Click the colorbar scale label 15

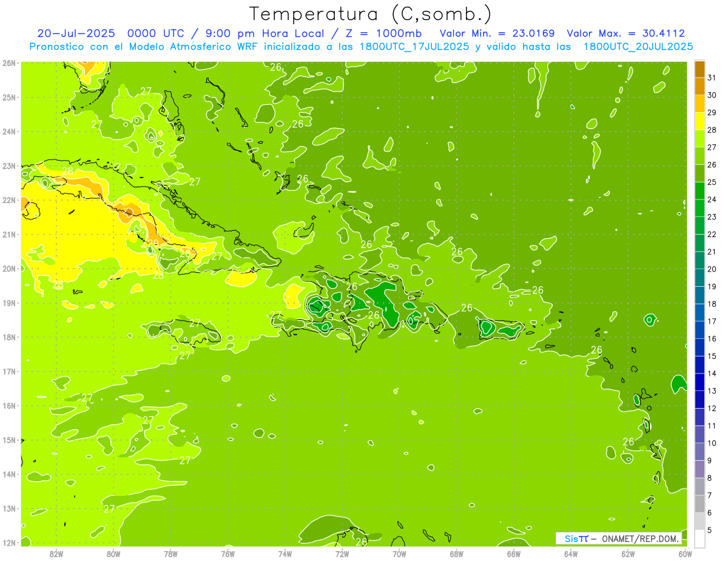(712, 355)
